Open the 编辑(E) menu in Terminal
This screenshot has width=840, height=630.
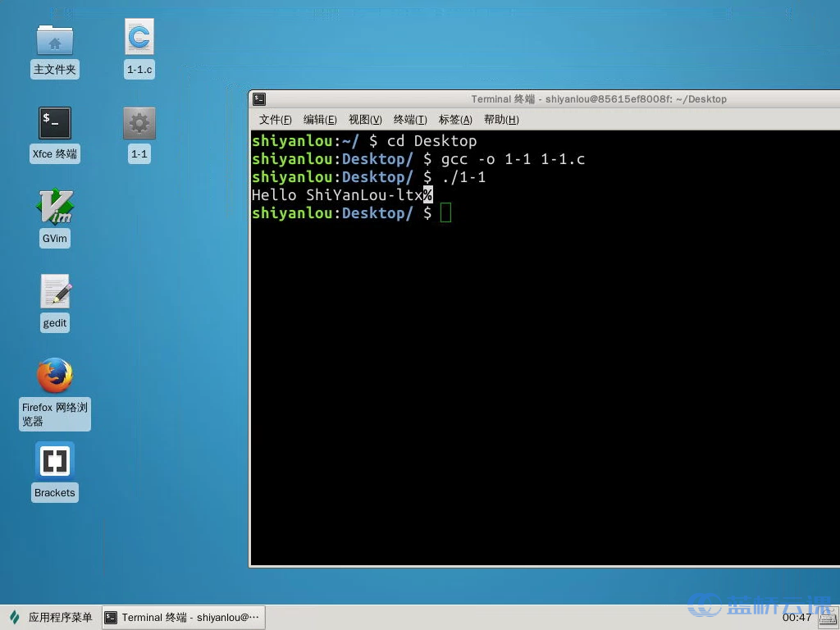[x=320, y=120]
